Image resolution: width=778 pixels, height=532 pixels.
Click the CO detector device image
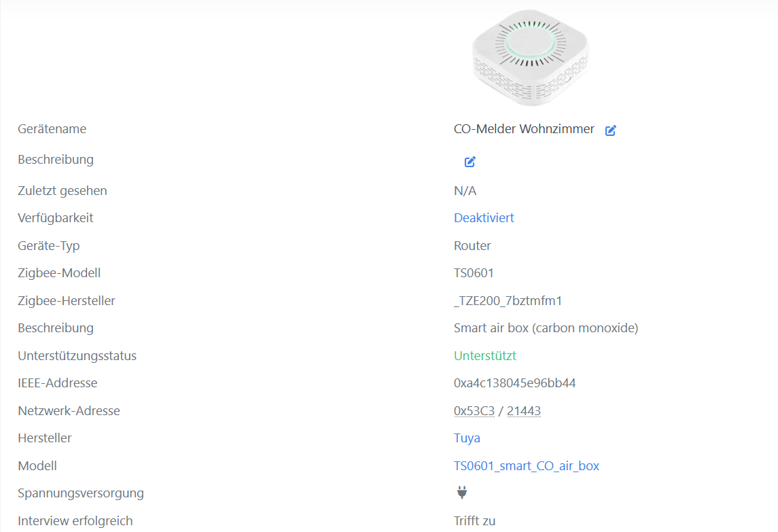tap(531, 57)
